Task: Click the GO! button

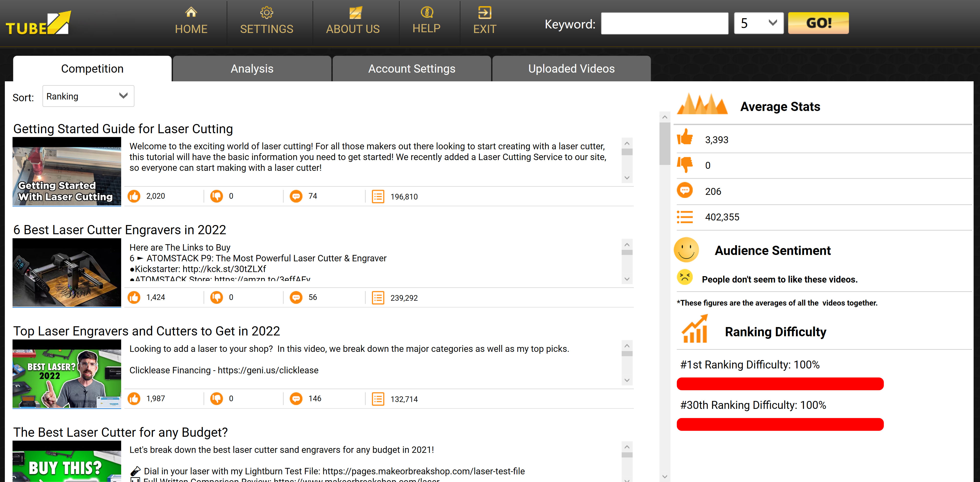Action: coord(818,23)
